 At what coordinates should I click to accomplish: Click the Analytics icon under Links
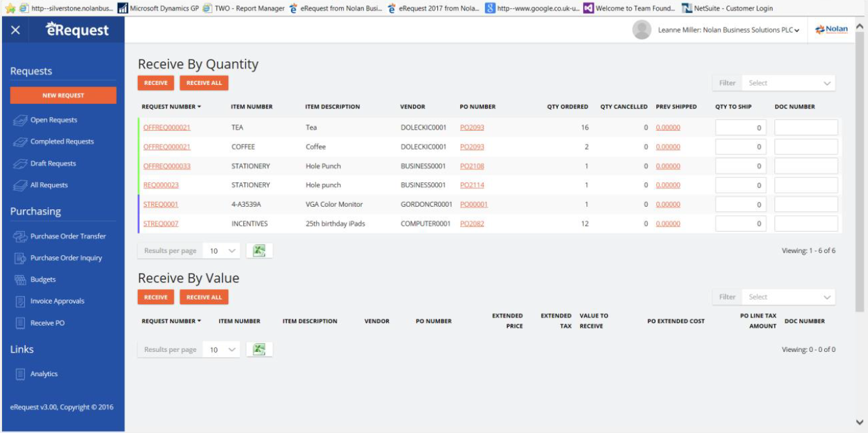pyautogui.click(x=20, y=374)
